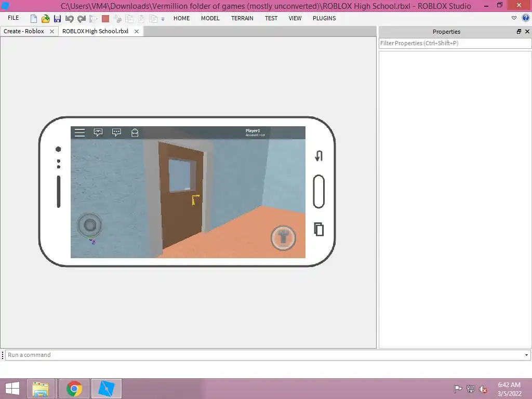Save the place with floppy icon
532x399 pixels.
tap(57, 19)
